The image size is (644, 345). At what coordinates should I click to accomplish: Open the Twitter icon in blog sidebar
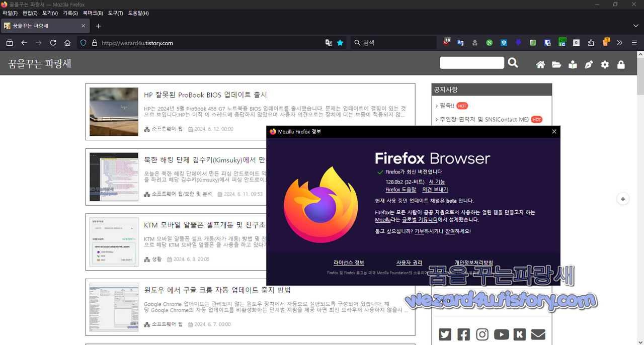click(445, 334)
